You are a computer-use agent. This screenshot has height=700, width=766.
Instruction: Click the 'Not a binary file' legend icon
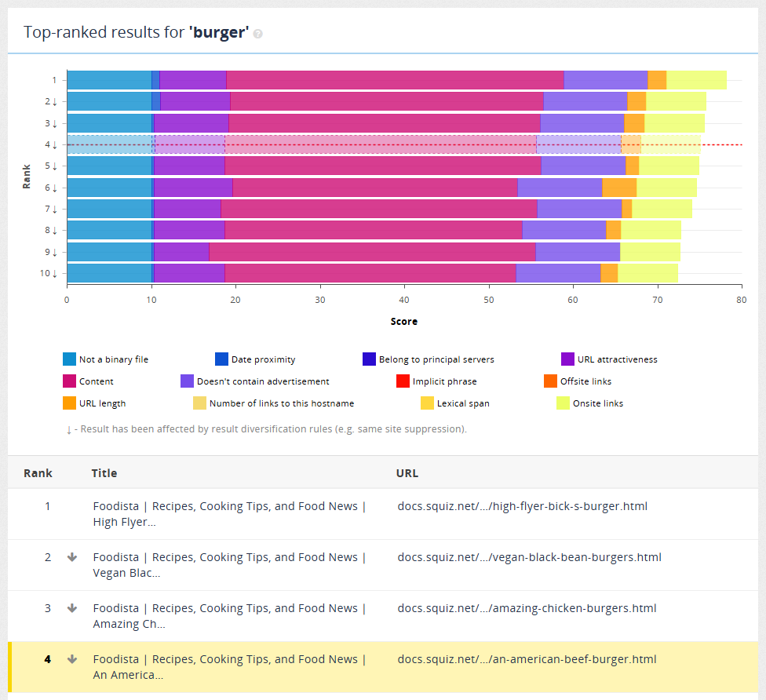pyautogui.click(x=69, y=359)
